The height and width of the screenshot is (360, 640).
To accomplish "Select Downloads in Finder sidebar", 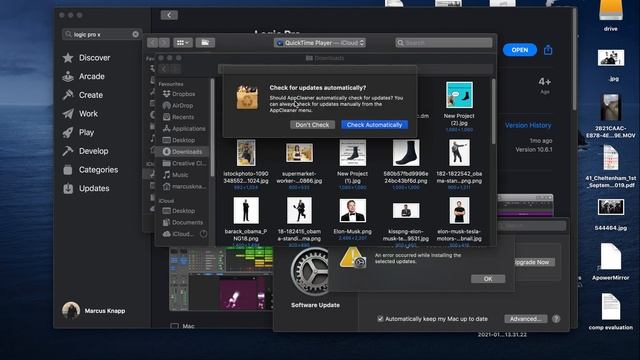I will 183,152.
